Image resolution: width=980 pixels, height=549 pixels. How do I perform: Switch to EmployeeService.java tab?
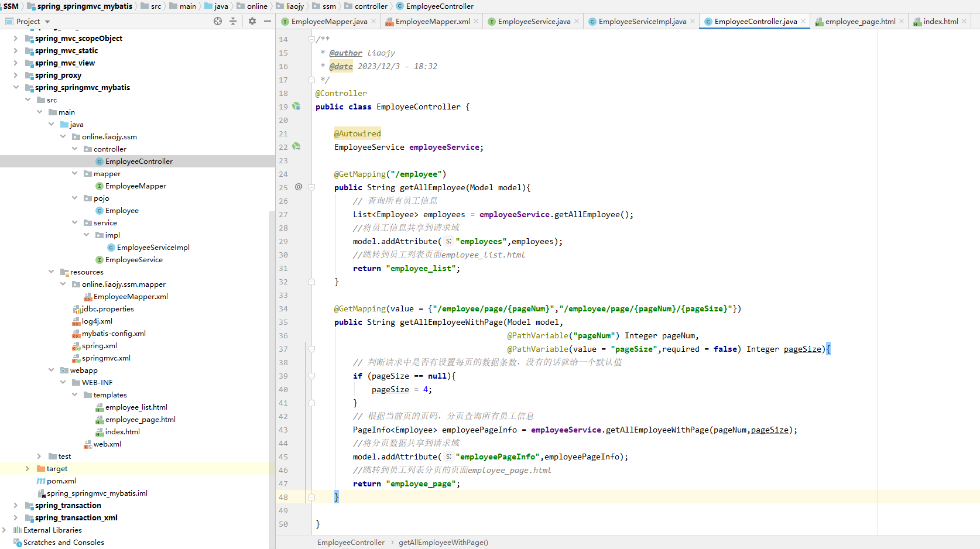[x=534, y=22]
